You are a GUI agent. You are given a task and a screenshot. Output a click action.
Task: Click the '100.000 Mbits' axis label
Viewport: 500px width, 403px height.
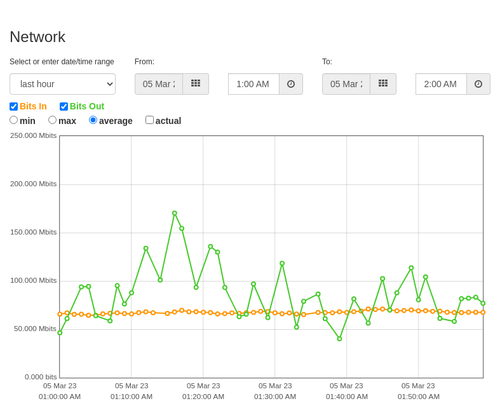[33, 281]
